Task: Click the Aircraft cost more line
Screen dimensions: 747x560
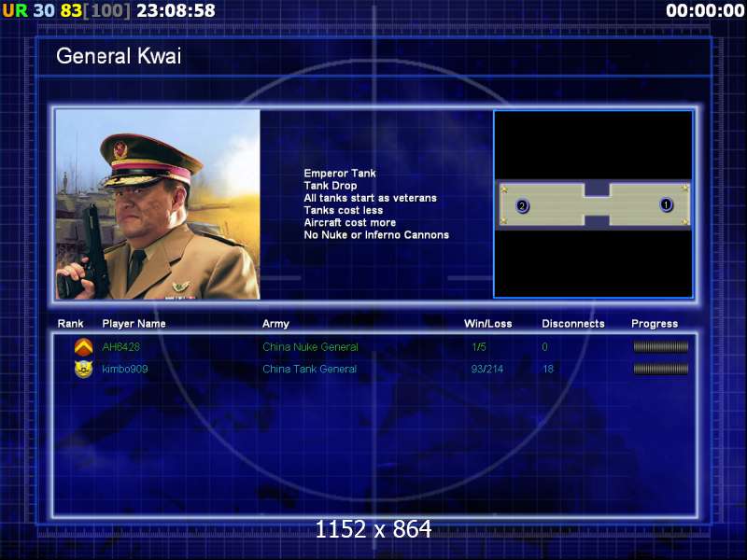Action: (349, 223)
